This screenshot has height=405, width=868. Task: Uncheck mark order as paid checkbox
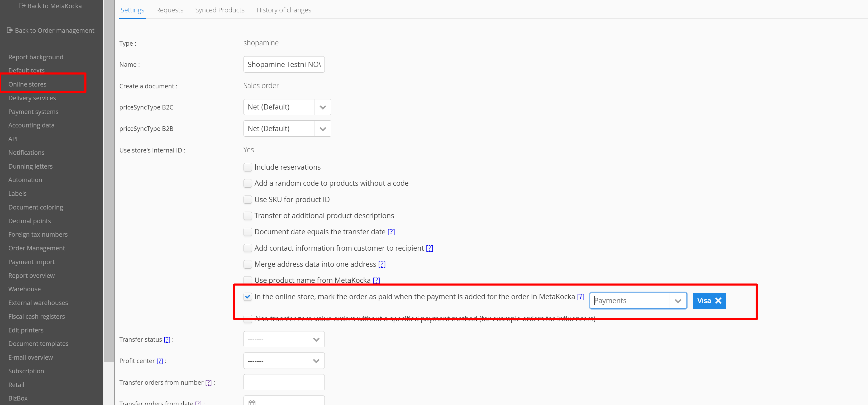(x=248, y=297)
